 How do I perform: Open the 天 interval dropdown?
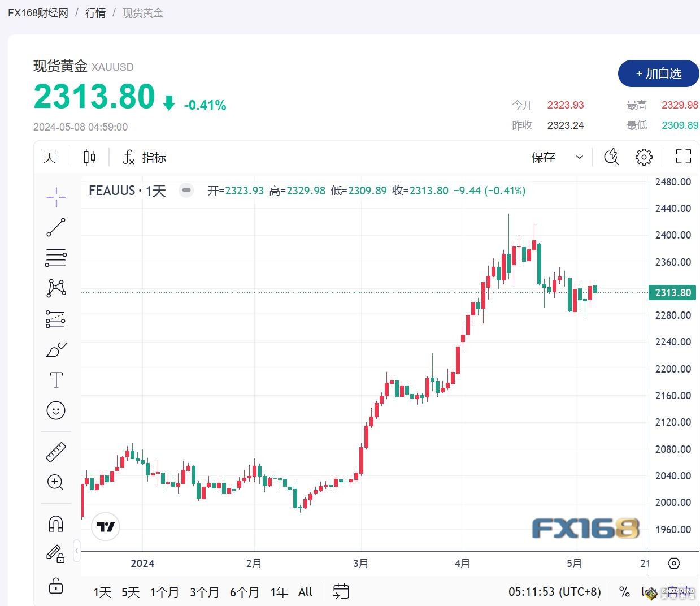50,157
